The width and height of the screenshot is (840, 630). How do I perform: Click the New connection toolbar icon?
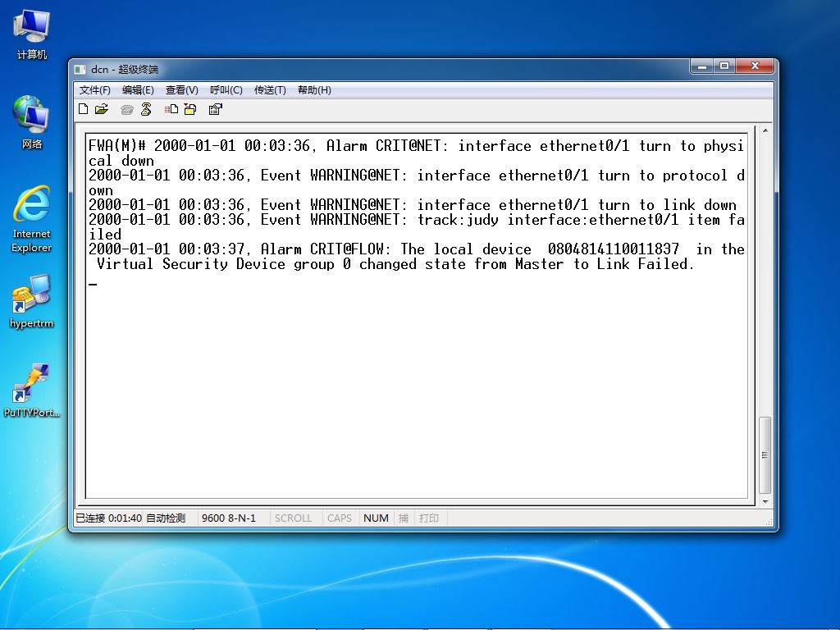(x=83, y=109)
